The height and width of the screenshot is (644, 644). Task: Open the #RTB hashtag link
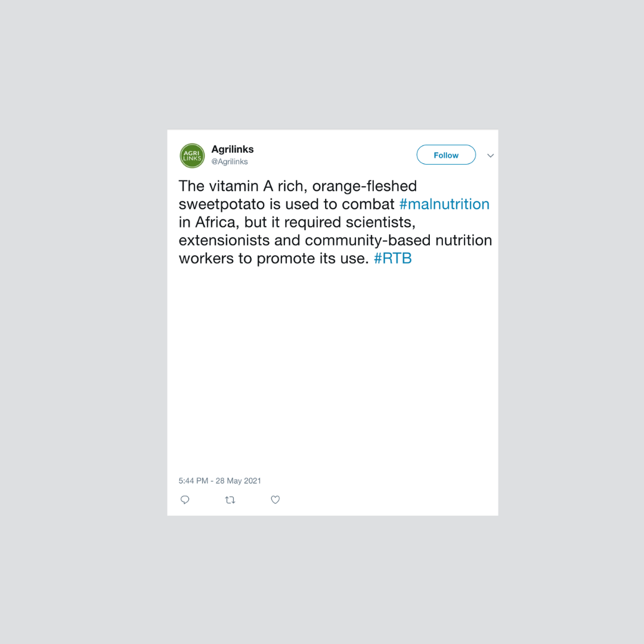392,258
